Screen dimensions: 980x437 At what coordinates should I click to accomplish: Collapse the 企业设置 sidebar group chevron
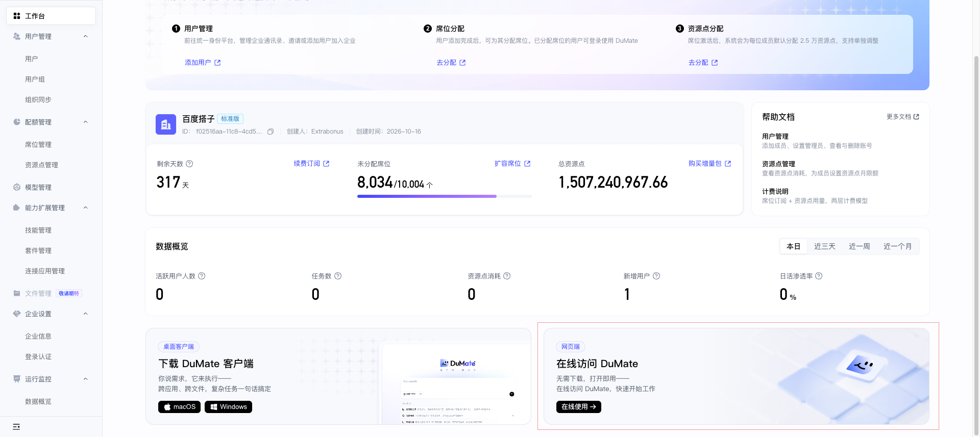(86, 314)
